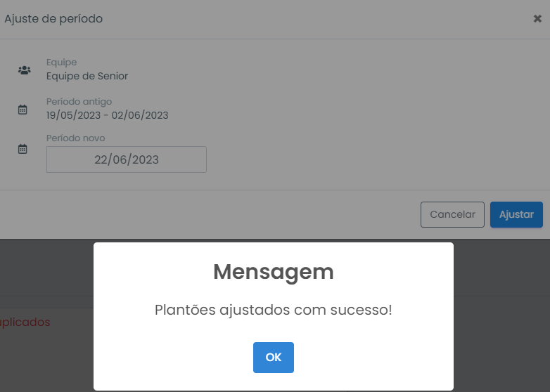This screenshot has height=392, width=550.
Task: Select the 'Equipe de Senior' team value
Action: coord(87,76)
